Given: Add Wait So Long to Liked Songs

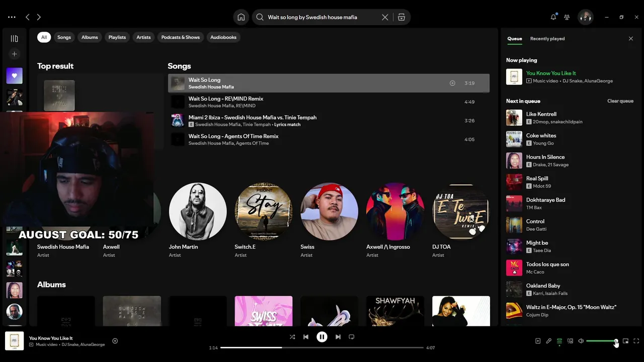Looking at the screenshot, I should [x=452, y=83].
